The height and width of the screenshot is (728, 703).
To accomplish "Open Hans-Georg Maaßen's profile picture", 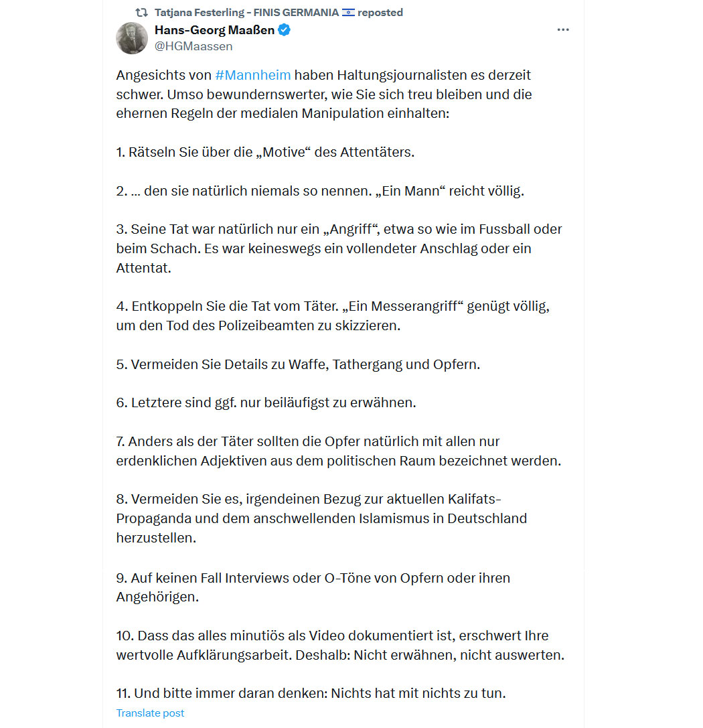I will pos(132,38).
